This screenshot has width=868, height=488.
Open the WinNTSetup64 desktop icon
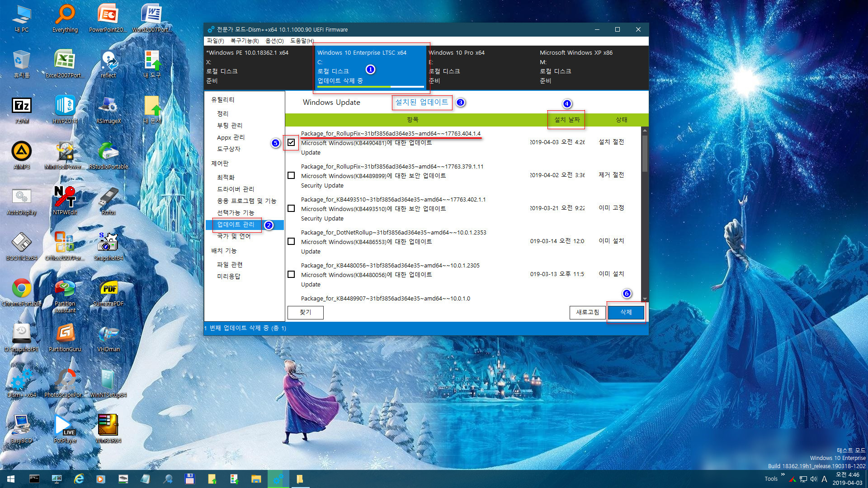click(x=108, y=383)
